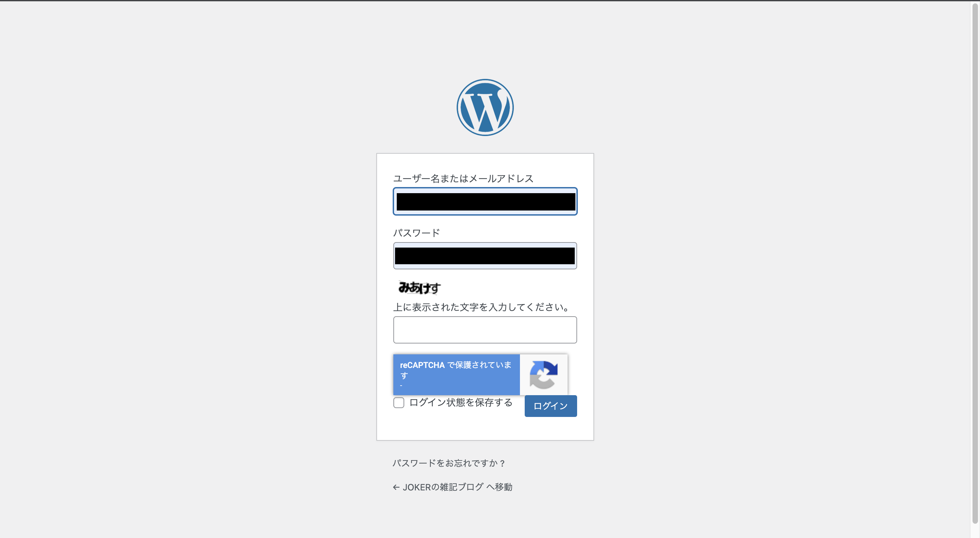This screenshot has width=980, height=538.
Task: Click the パスワード label above field
Action: coord(416,233)
